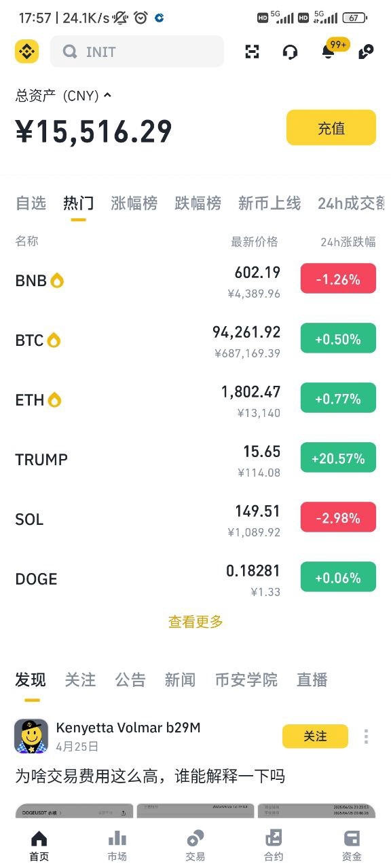Open customer support headset icon
The width and height of the screenshot is (391, 868).
(290, 52)
